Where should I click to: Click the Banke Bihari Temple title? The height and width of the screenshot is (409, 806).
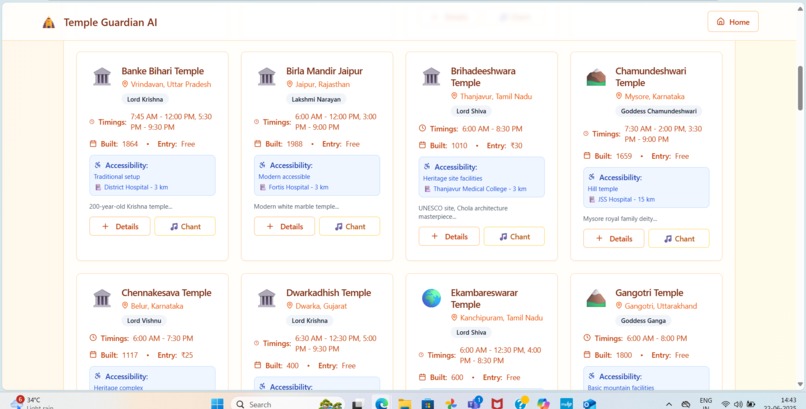(162, 71)
